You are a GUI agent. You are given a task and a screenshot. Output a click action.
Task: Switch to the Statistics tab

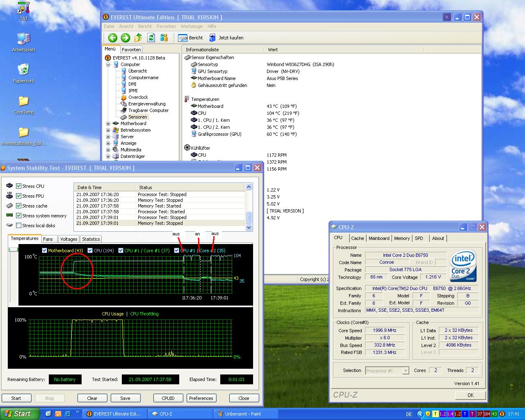coord(91,239)
